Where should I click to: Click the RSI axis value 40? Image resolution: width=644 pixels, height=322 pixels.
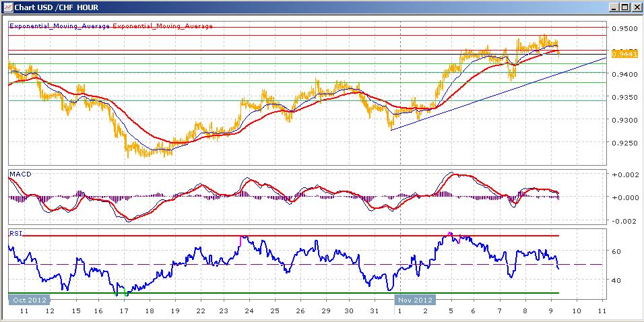616,280
